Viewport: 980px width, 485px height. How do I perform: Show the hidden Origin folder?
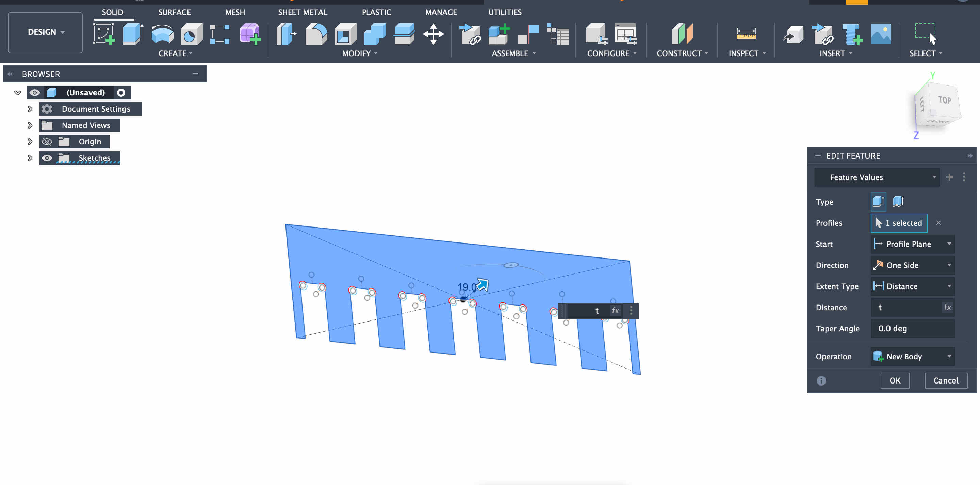[x=47, y=142]
